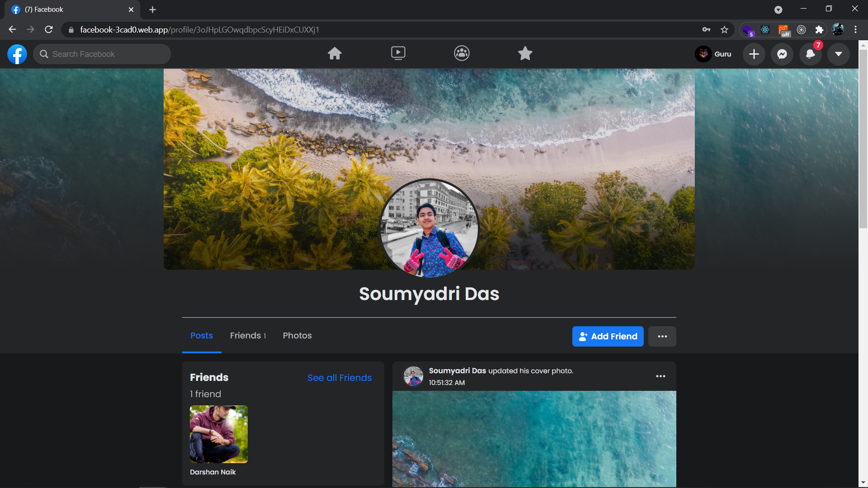Open Chrome three-dot menu

[855, 30]
